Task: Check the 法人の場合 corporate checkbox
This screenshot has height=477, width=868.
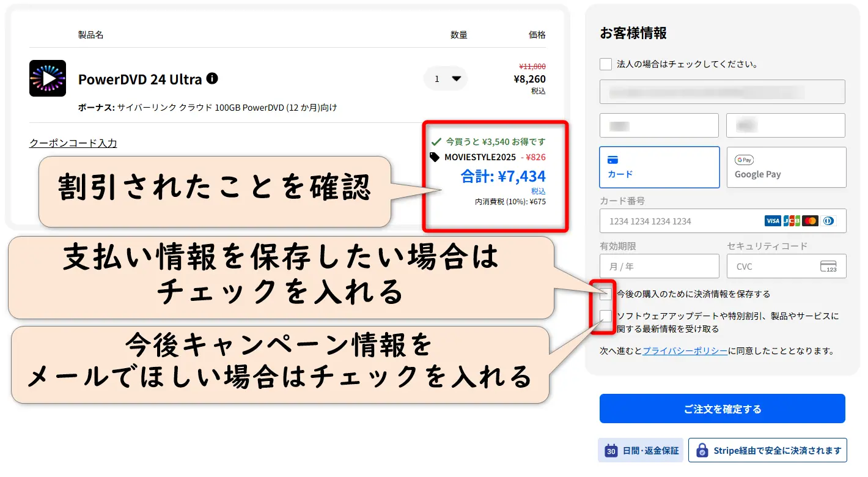Action: click(x=605, y=64)
